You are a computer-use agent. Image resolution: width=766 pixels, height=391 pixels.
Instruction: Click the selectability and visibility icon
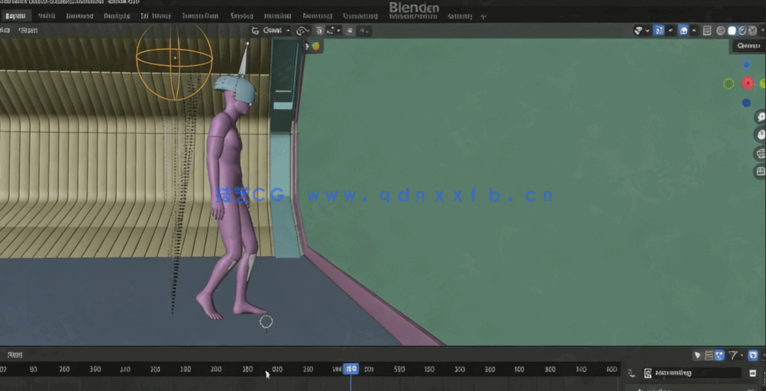click(x=641, y=31)
